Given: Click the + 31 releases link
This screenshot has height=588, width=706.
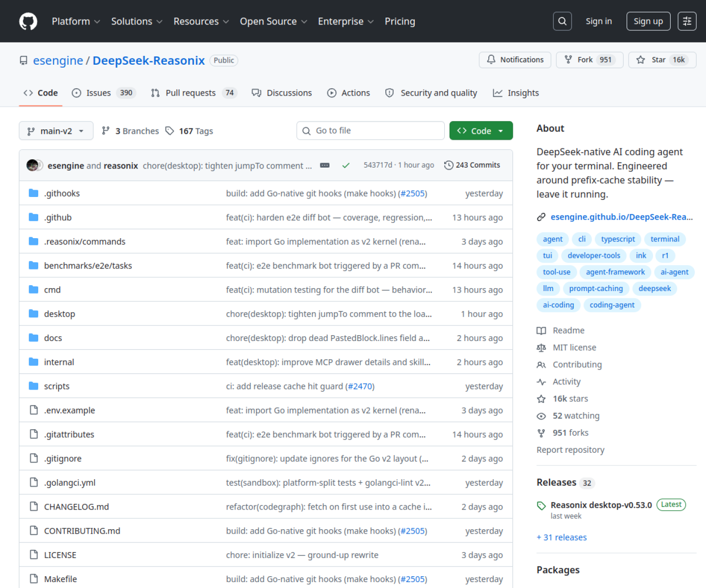Looking at the screenshot, I should (x=562, y=538).
